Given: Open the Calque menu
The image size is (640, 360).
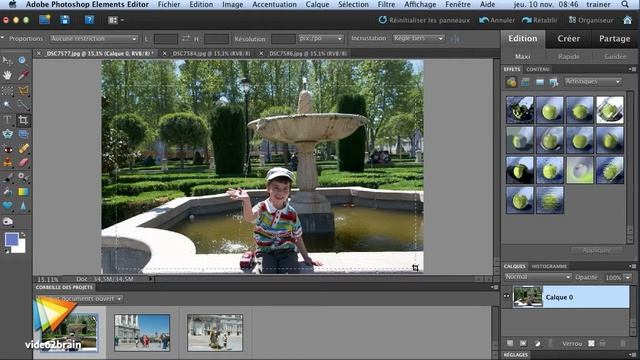Looking at the screenshot, I should [317, 4].
